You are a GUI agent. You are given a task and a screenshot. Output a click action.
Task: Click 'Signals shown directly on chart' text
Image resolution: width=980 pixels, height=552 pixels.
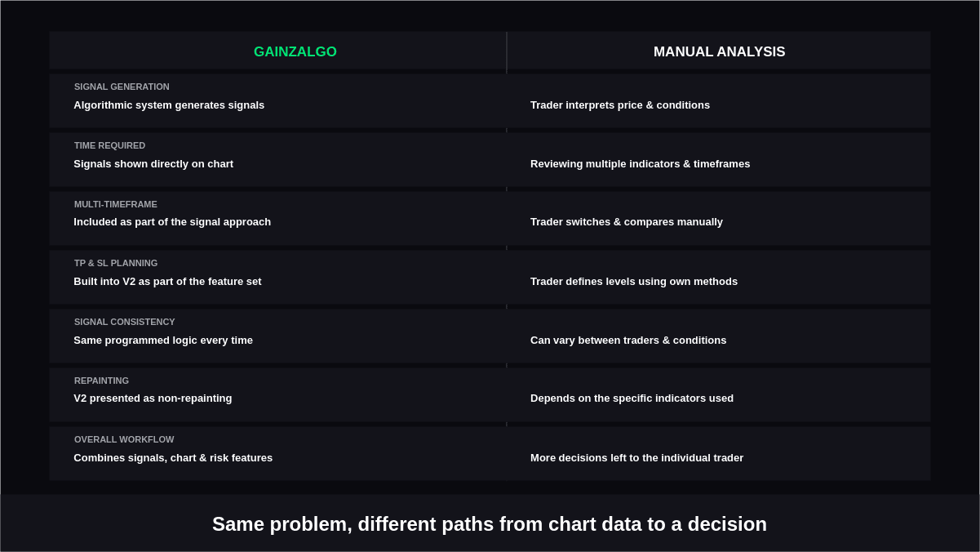pyautogui.click(x=153, y=164)
